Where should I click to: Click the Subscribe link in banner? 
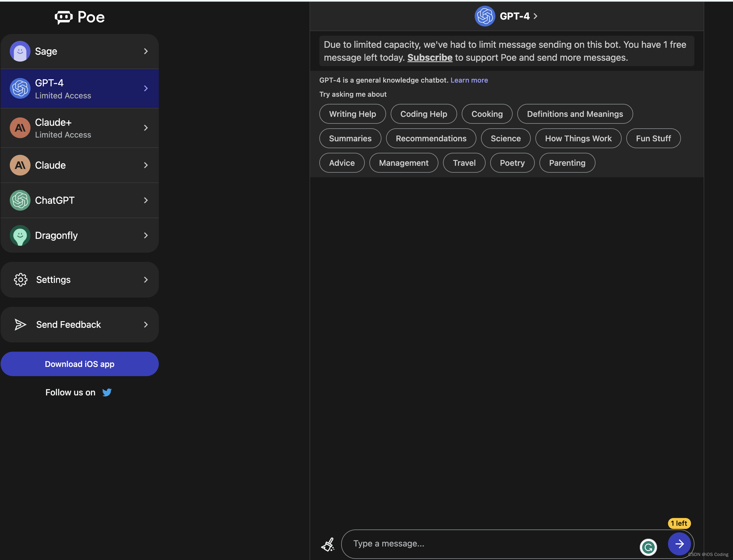(x=430, y=58)
